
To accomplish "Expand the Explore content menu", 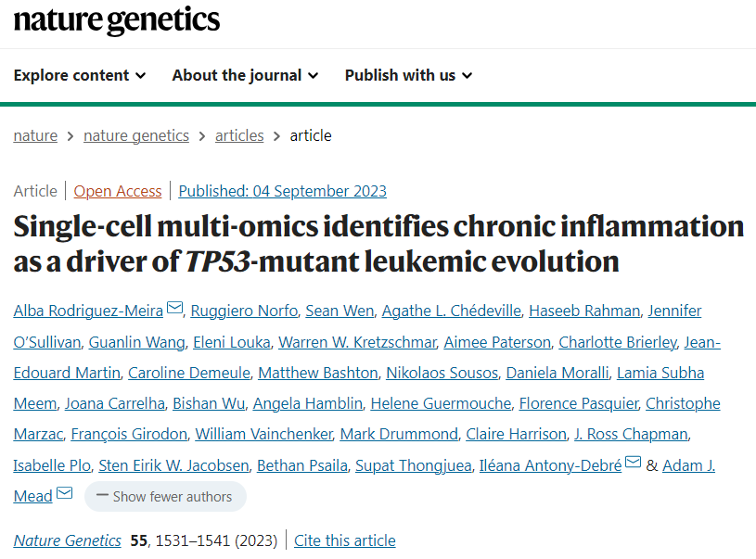I will [80, 75].
